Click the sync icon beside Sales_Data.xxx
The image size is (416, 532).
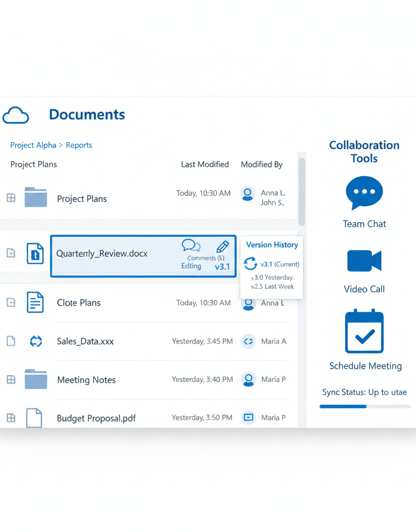(36, 341)
